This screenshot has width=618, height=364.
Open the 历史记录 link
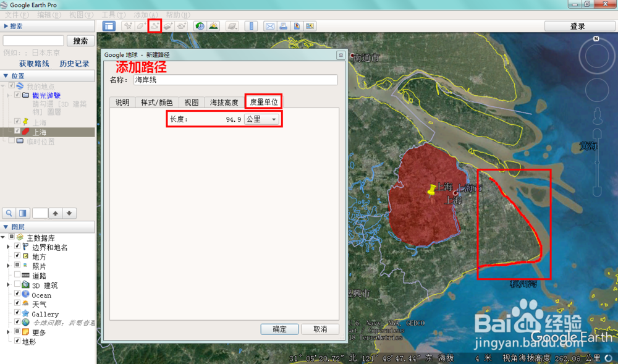(x=75, y=64)
